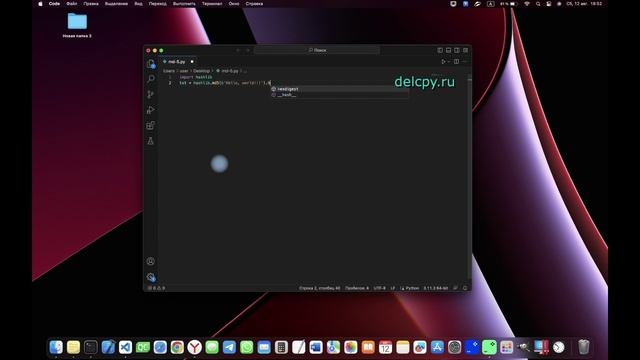Image resolution: width=640 pixels, height=360 pixels.
Task: Click the import hashlib code line
Action: [196, 77]
